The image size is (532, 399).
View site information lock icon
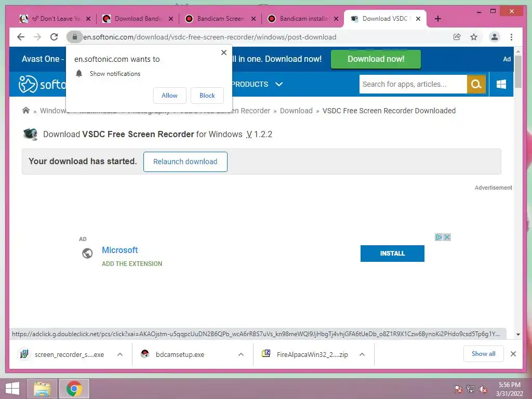(75, 37)
